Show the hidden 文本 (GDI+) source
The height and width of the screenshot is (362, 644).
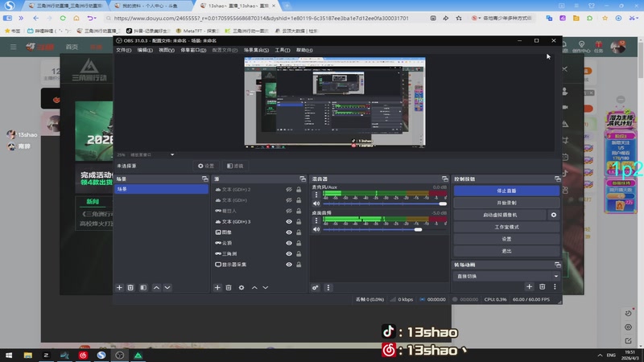coord(289,200)
